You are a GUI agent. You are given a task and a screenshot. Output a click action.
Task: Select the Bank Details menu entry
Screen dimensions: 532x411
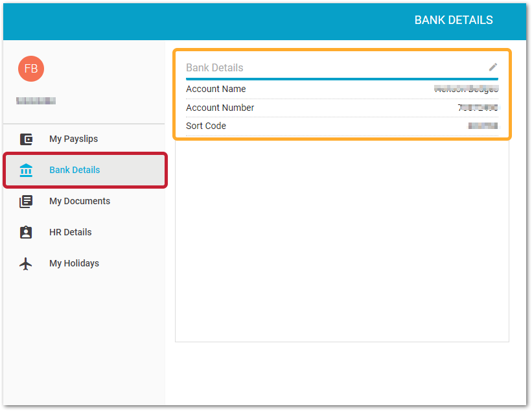point(73,170)
